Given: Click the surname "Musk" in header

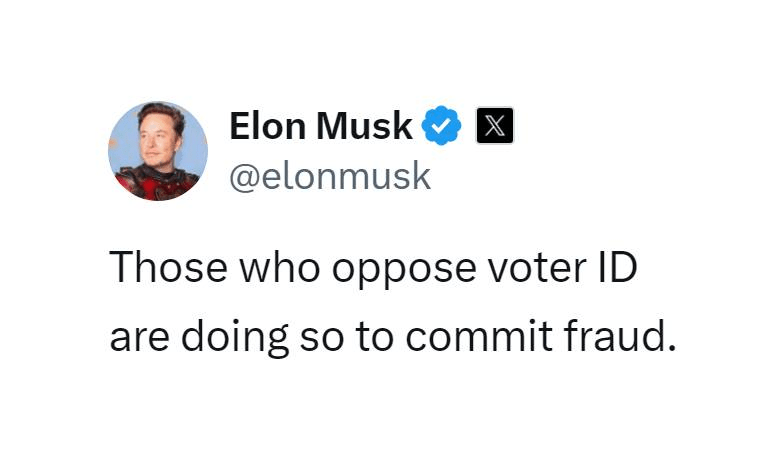Looking at the screenshot, I should 364,127.
